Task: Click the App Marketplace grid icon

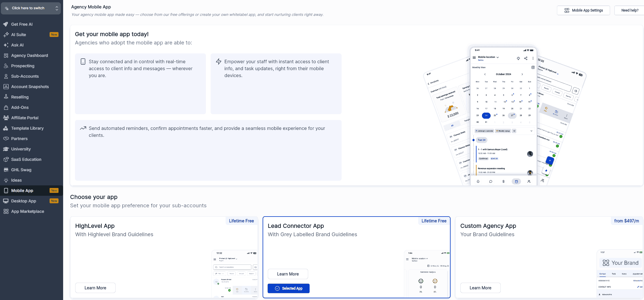Action: 6,211
